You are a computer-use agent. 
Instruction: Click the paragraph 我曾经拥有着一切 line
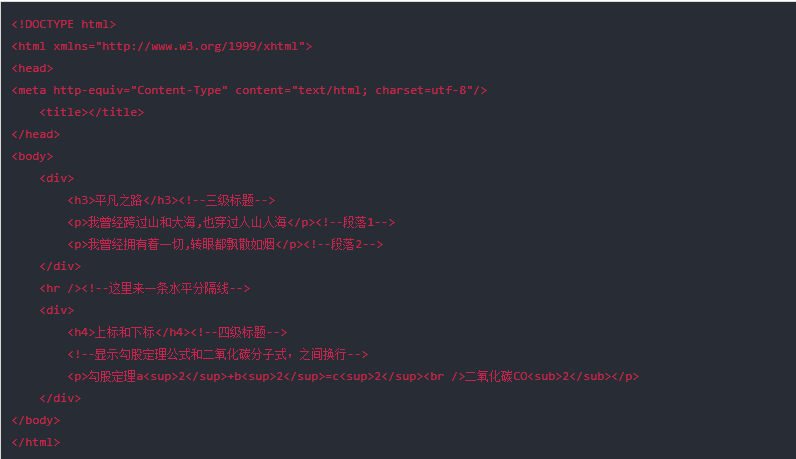click(225, 244)
